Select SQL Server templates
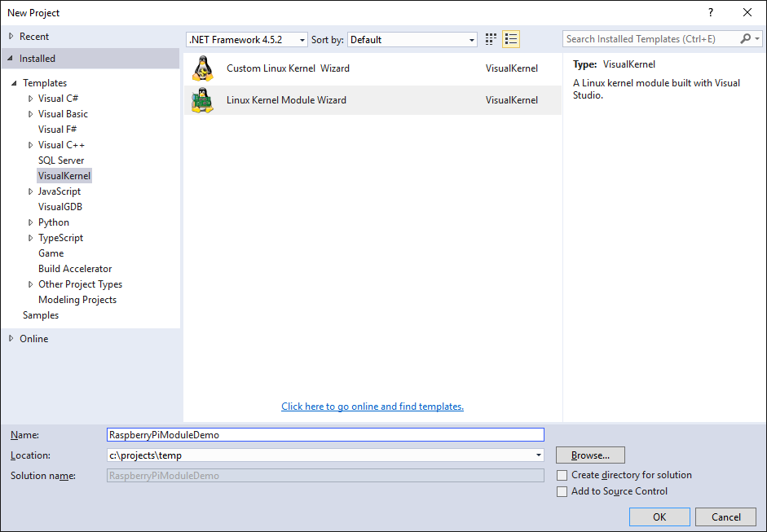 61,160
